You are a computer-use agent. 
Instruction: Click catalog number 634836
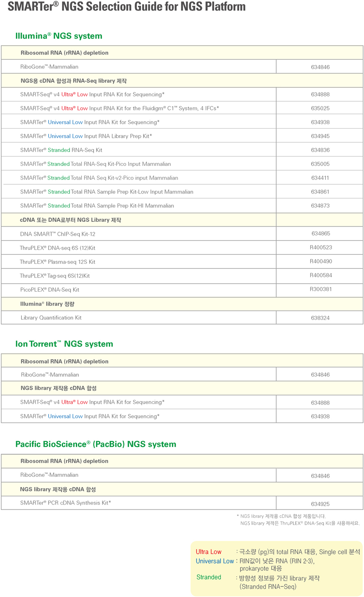(x=320, y=150)
